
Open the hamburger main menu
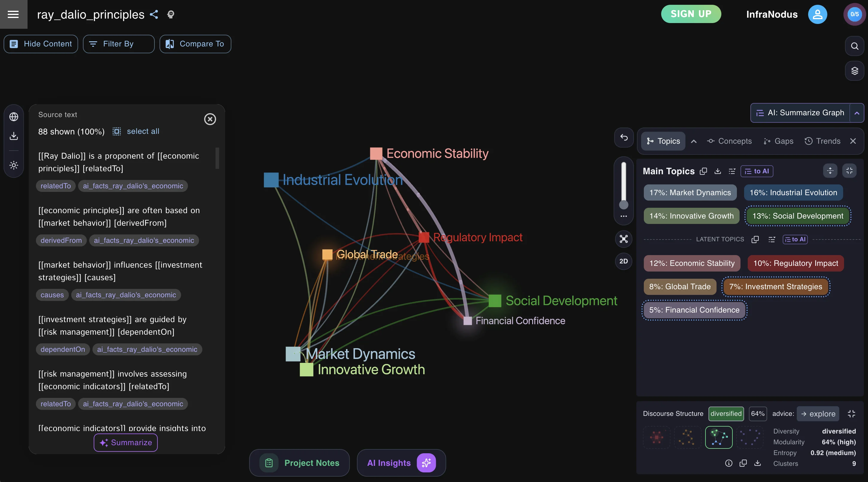(13, 14)
